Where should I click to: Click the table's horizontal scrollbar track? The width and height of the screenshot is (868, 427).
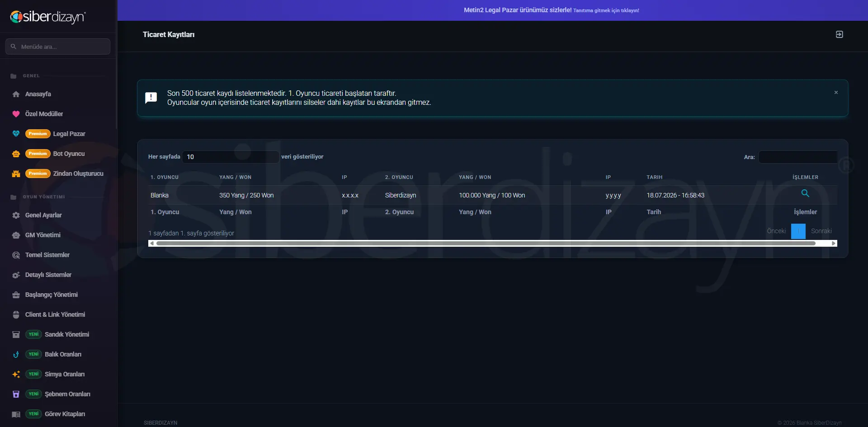pos(493,243)
